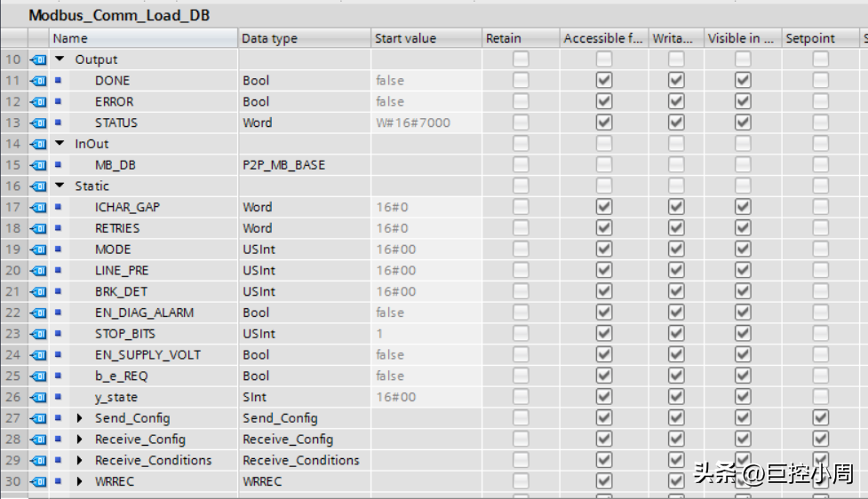
Task: Collapse the Static section
Action: 60,186
